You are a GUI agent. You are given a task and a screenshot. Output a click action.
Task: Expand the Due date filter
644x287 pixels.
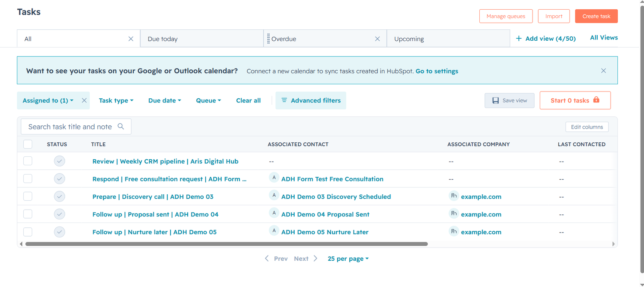click(165, 100)
